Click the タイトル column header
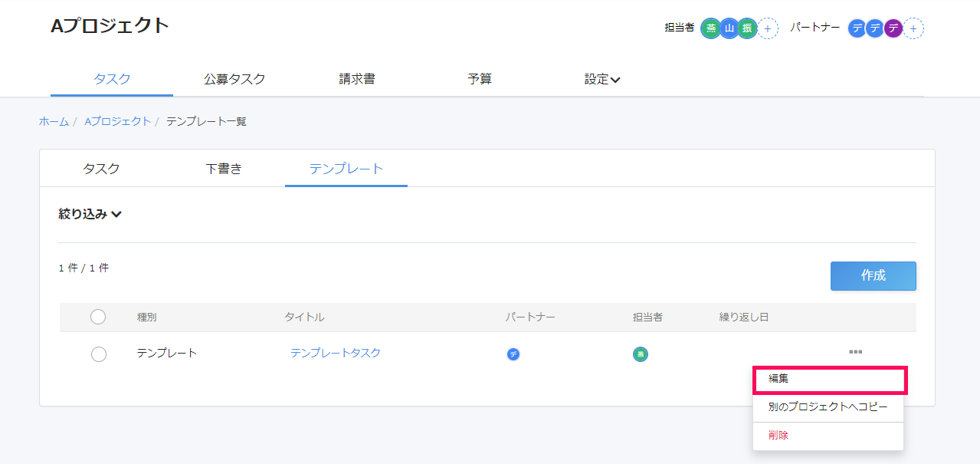 [304, 317]
